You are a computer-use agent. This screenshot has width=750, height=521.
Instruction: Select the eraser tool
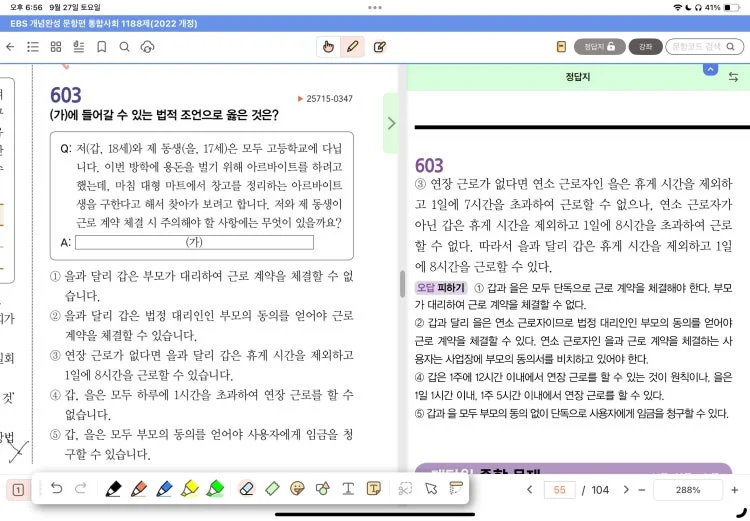248,489
